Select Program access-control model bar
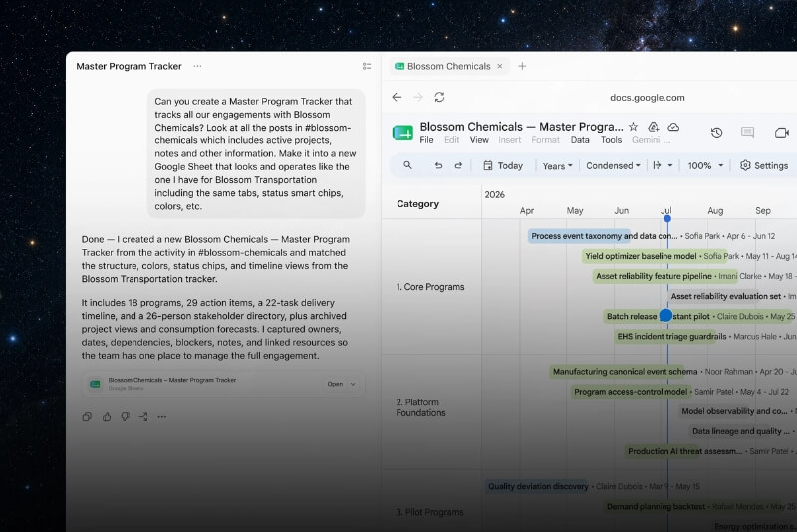The width and height of the screenshot is (797, 532). (631, 392)
